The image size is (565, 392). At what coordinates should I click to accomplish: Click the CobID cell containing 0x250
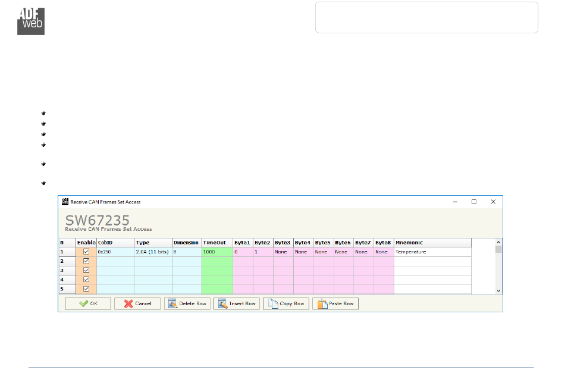pos(115,252)
